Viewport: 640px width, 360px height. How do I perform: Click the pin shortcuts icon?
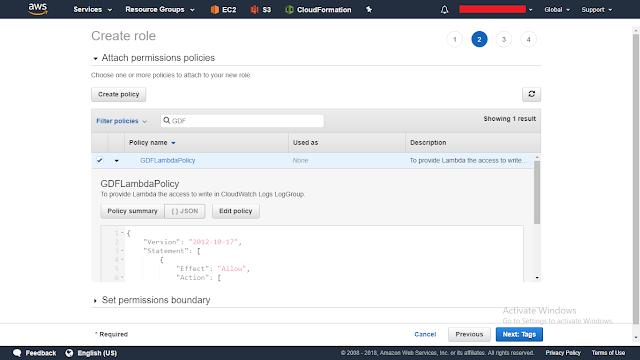(369, 9)
